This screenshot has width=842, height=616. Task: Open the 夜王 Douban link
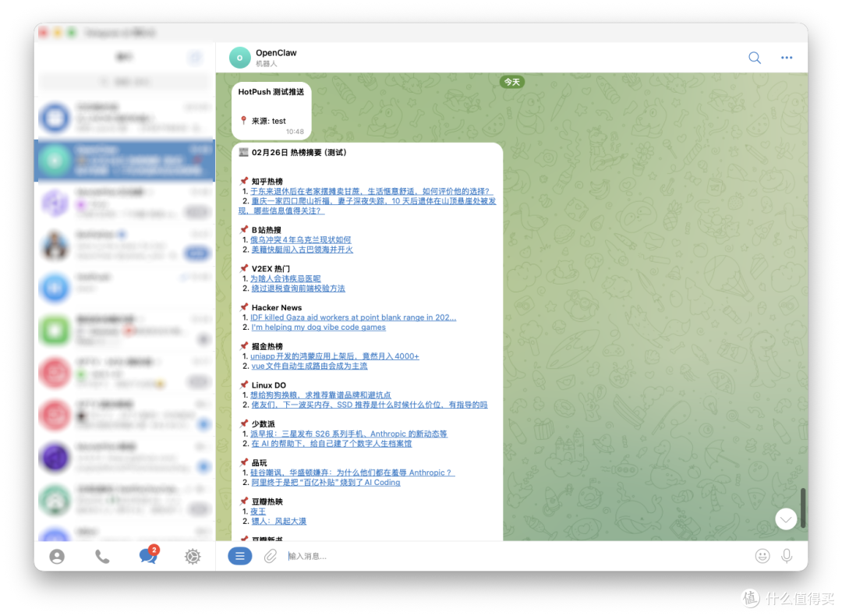[258, 512]
